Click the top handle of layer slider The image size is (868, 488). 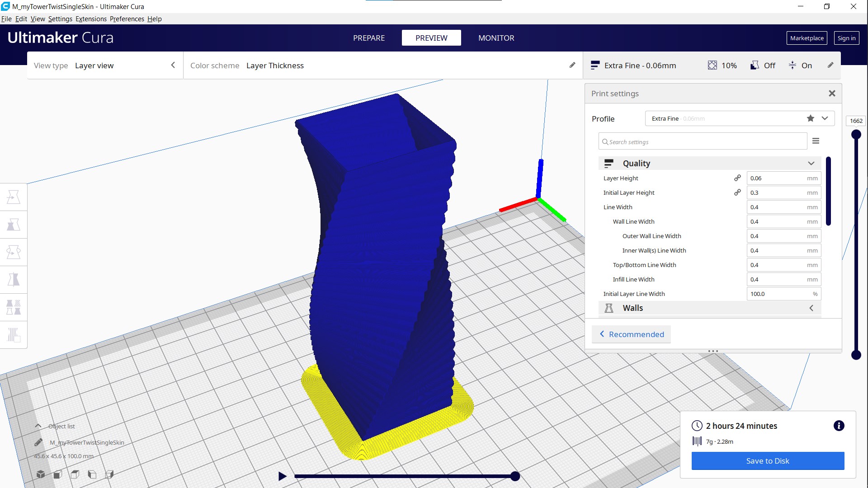pyautogui.click(x=856, y=134)
